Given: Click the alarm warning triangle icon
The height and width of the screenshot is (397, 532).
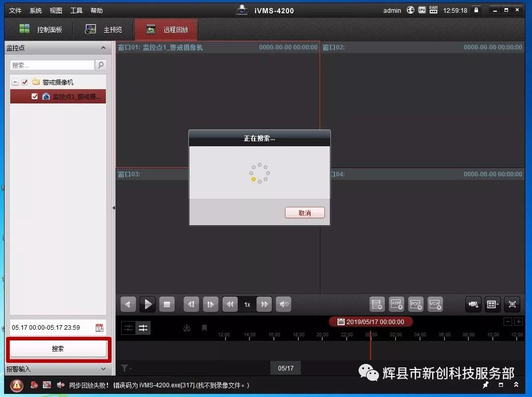Looking at the screenshot, I should pos(17,385).
